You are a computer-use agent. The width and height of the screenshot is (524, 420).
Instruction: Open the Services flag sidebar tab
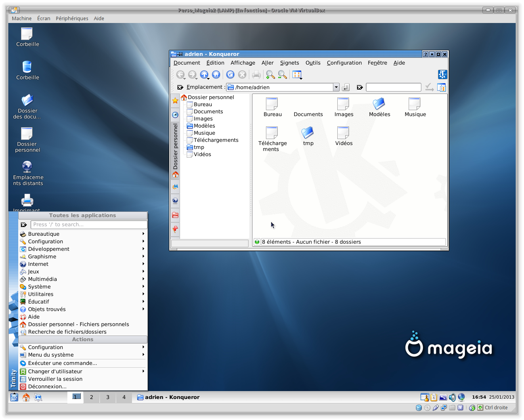(175, 229)
